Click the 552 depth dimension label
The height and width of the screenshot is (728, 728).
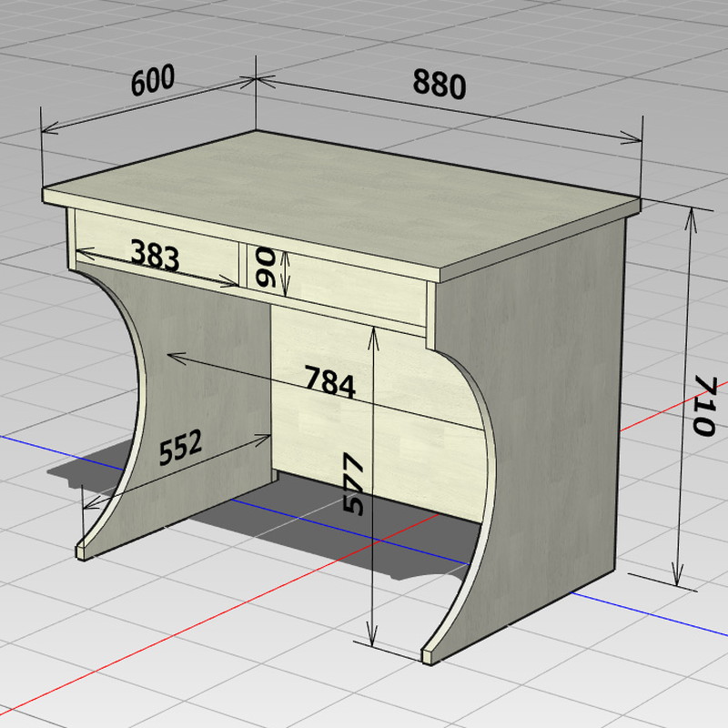(x=179, y=449)
